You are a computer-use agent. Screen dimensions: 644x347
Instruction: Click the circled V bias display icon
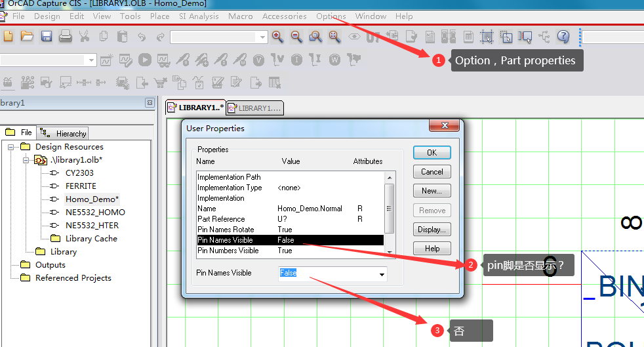[x=258, y=60]
